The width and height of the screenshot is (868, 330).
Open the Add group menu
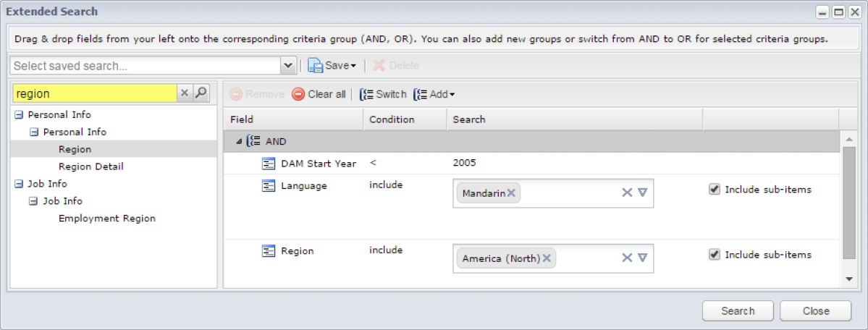pyautogui.click(x=434, y=94)
